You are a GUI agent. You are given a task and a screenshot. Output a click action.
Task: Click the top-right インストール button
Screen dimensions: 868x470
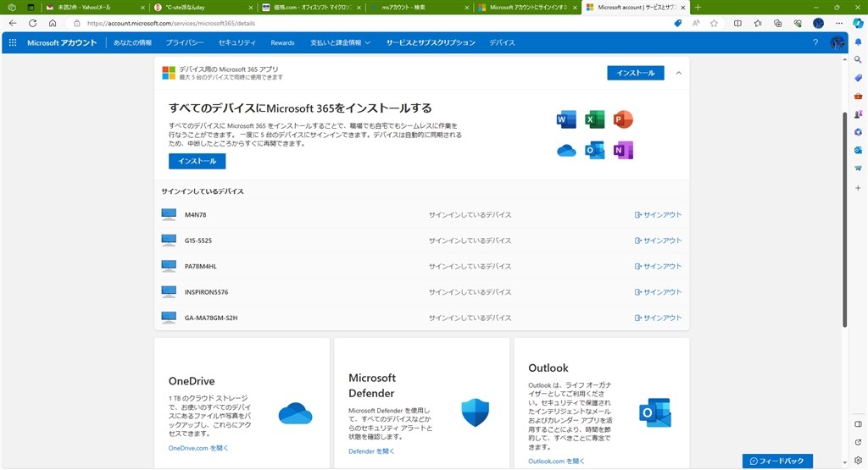coord(636,73)
